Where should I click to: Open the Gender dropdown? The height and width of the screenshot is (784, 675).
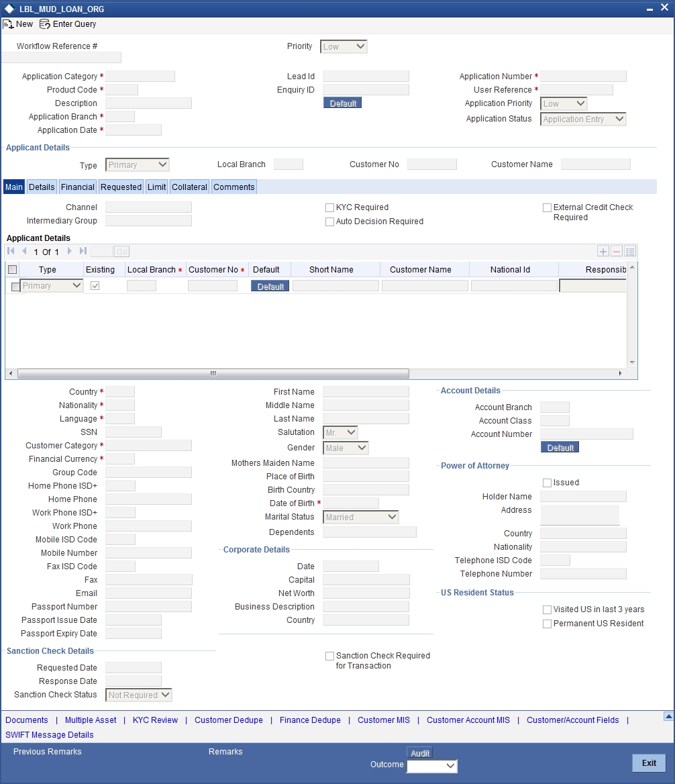[x=346, y=448]
